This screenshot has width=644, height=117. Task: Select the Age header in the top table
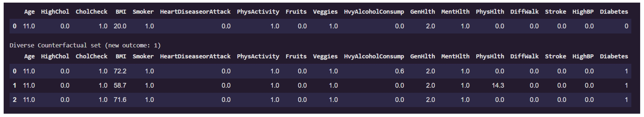29,12
